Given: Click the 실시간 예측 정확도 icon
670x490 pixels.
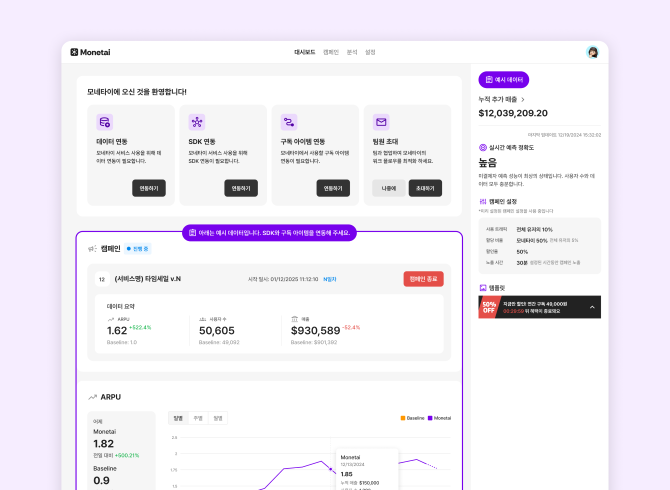Looking at the screenshot, I should pos(483,147).
